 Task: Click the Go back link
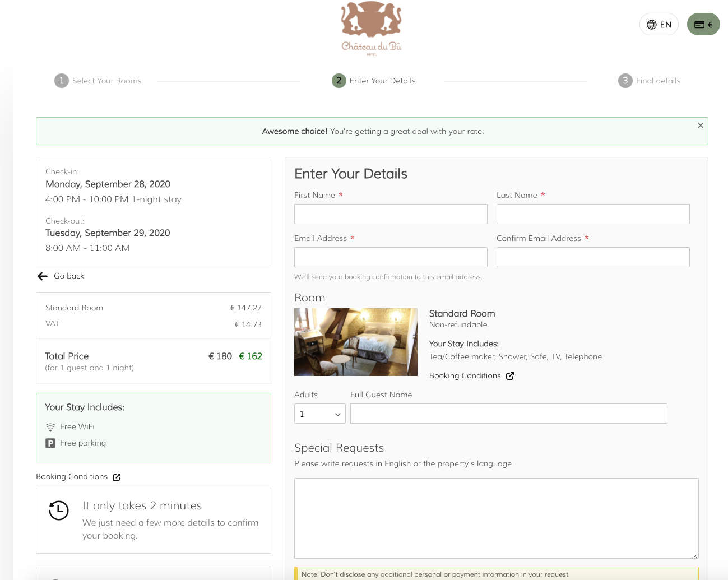(68, 276)
